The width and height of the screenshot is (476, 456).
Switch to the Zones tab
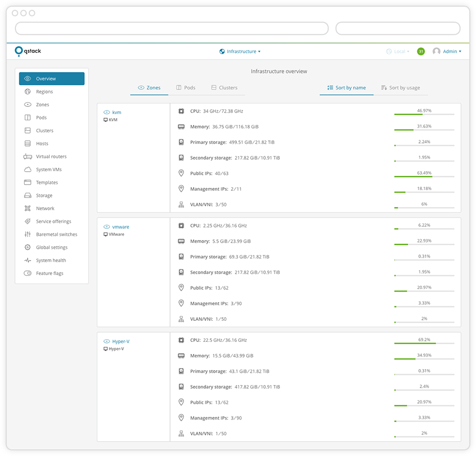[x=149, y=88]
